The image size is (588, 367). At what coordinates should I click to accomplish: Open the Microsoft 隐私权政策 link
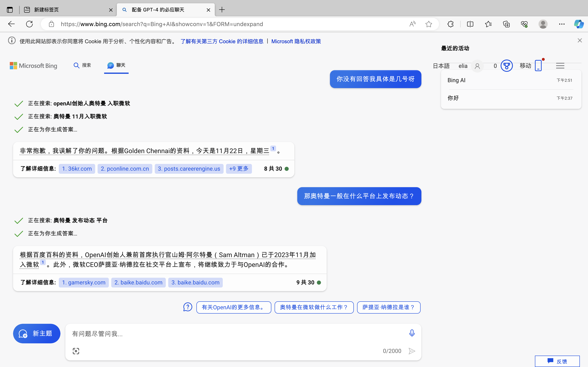pyautogui.click(x=296, y=41)
